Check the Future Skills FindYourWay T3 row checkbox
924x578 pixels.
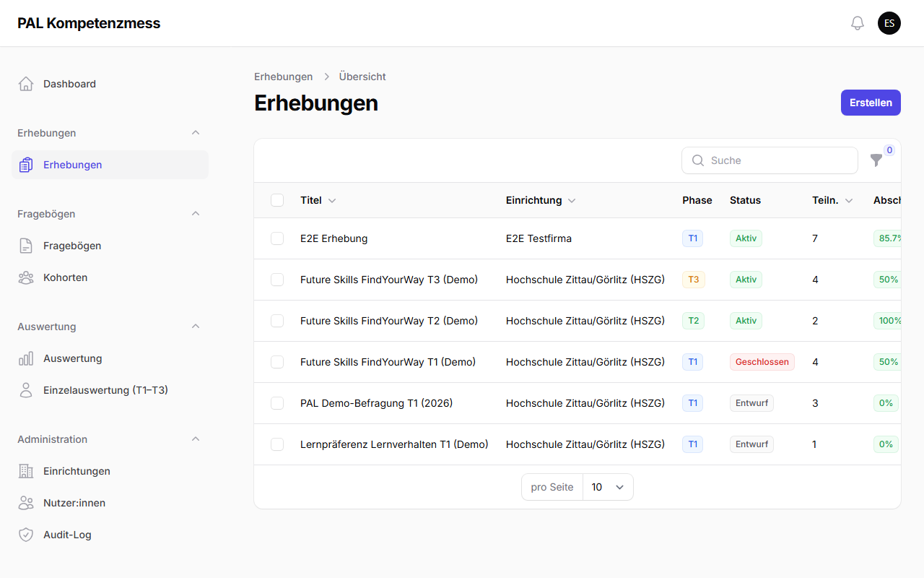point(277,280)
